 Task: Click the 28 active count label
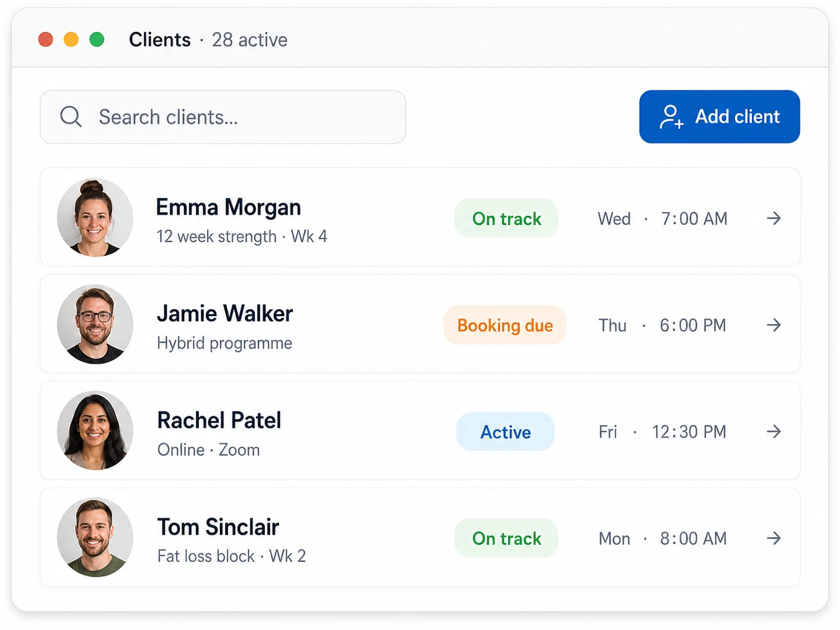click(249, 40)
